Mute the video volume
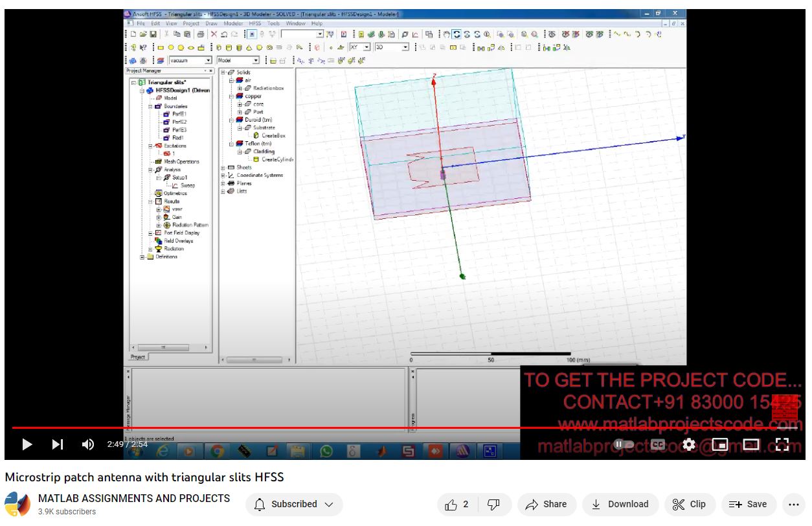812x526 pixels. coord(88,444)
